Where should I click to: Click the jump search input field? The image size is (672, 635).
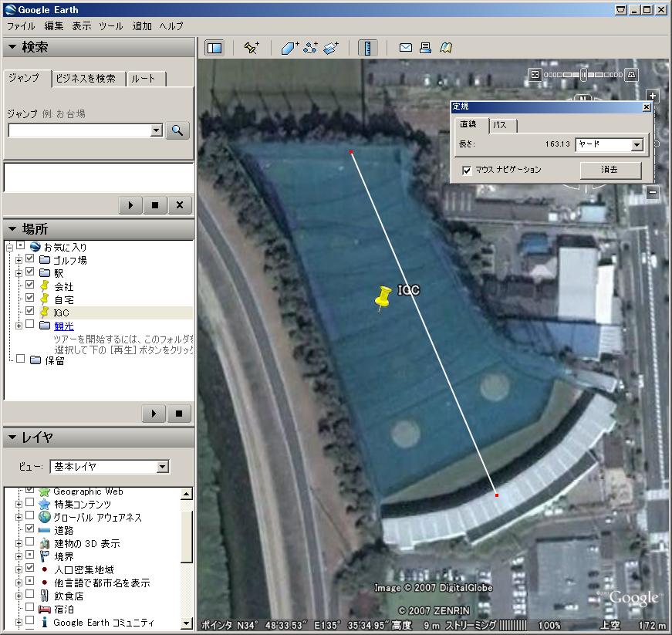tap(79, 130)
